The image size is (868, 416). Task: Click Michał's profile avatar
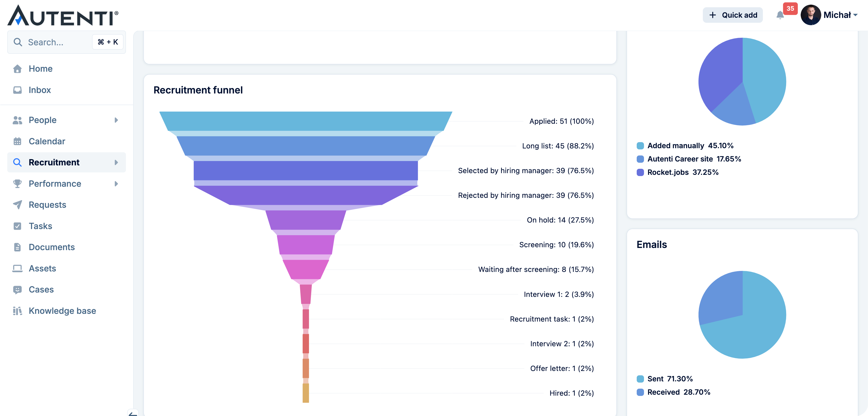point(810,15)
